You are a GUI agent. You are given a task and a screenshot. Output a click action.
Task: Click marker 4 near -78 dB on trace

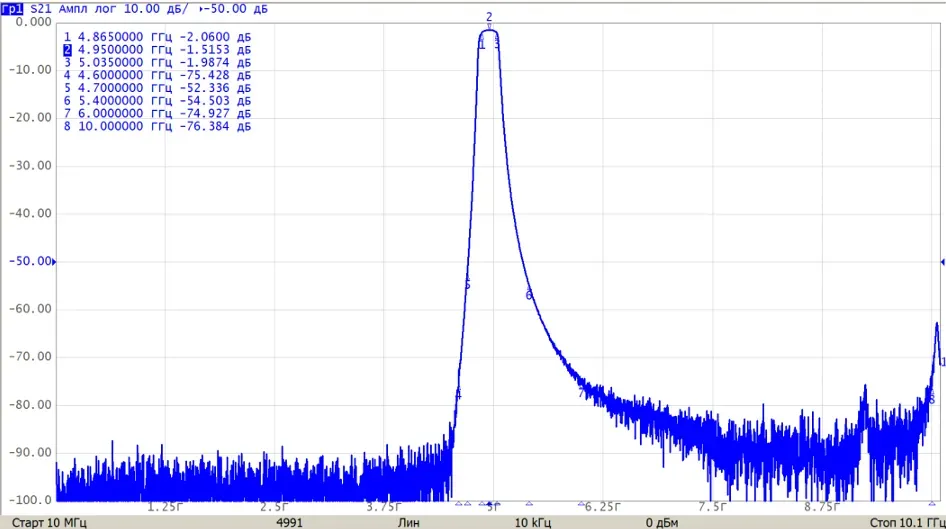click(458, 395)
